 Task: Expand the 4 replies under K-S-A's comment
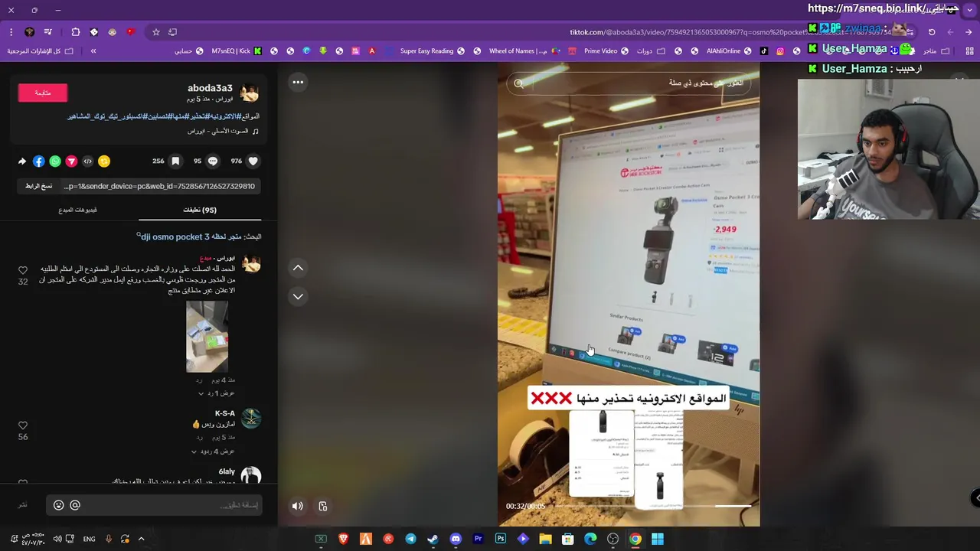(x=214, y=452)
